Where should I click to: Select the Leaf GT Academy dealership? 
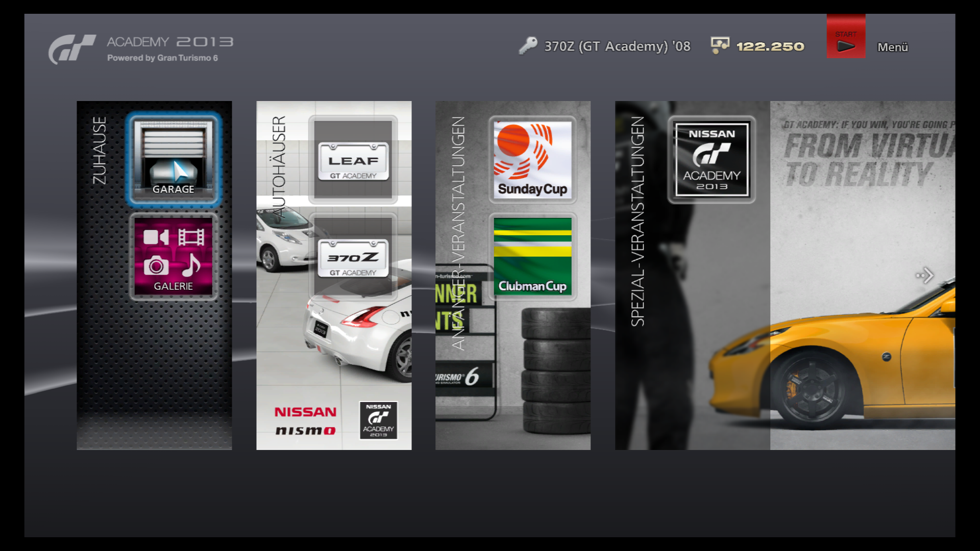[x=353, y=159]
